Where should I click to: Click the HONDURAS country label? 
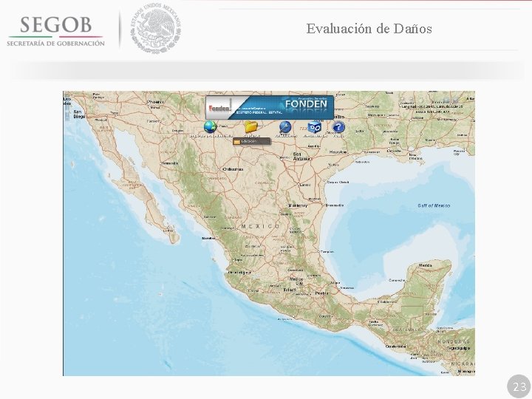[454, 341]
